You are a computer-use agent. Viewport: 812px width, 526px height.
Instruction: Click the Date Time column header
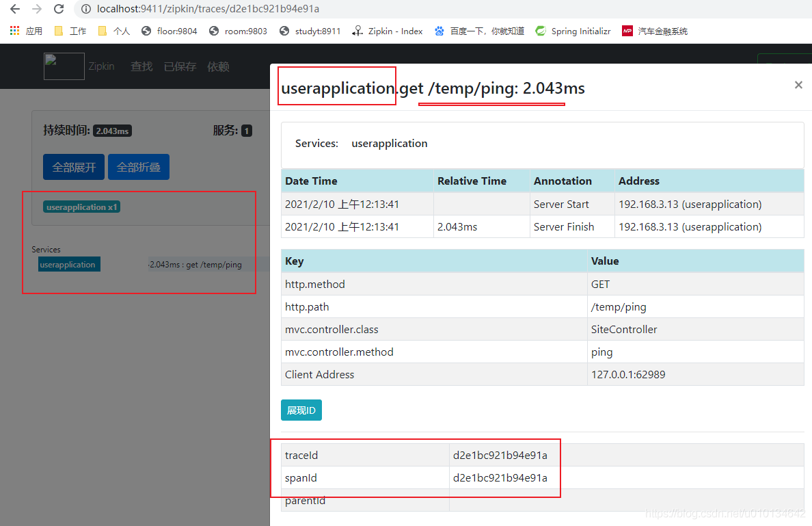357,181
